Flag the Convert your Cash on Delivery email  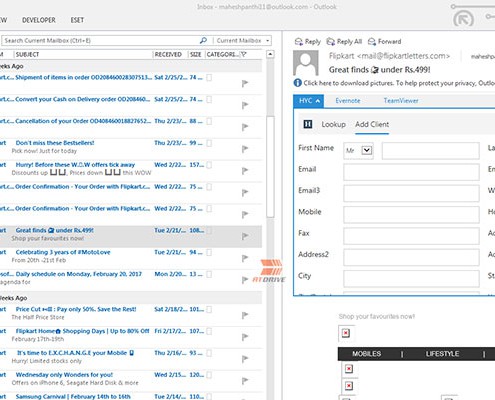245,105
